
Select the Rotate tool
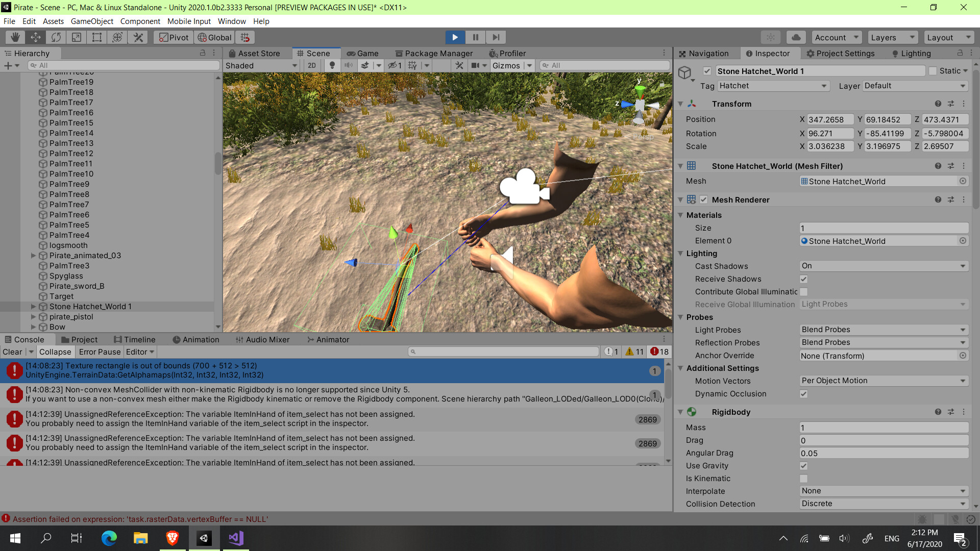point(56,37)
